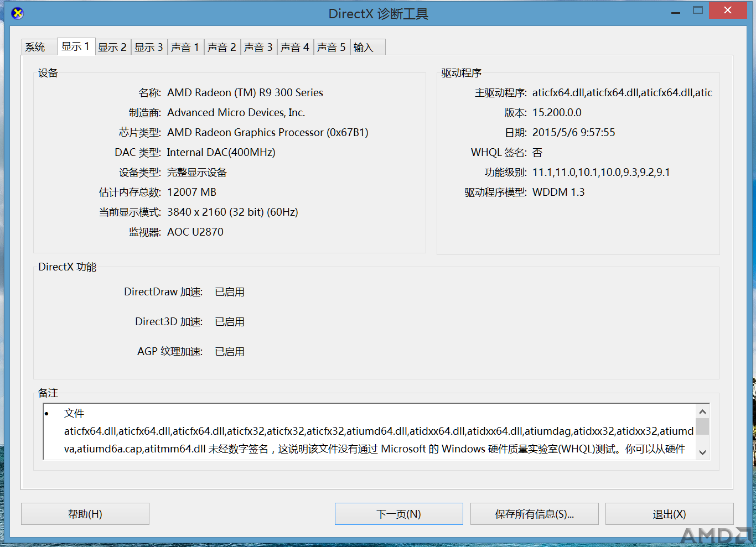Click the 完整显示设备 device type value

point(197,173)
